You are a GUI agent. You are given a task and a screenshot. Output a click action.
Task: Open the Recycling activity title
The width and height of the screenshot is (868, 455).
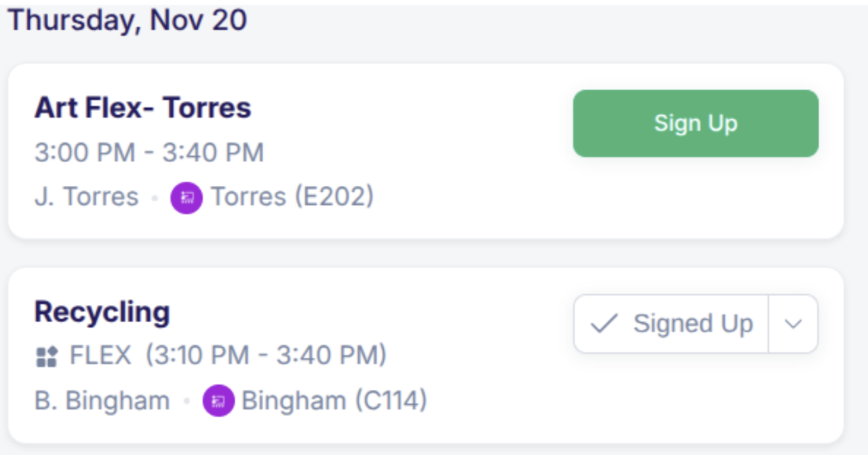point(102,312)
